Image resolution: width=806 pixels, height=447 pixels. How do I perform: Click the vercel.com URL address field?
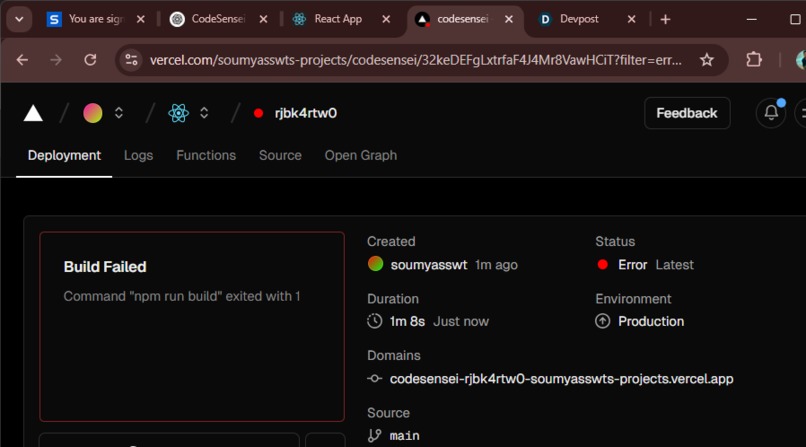415,60
